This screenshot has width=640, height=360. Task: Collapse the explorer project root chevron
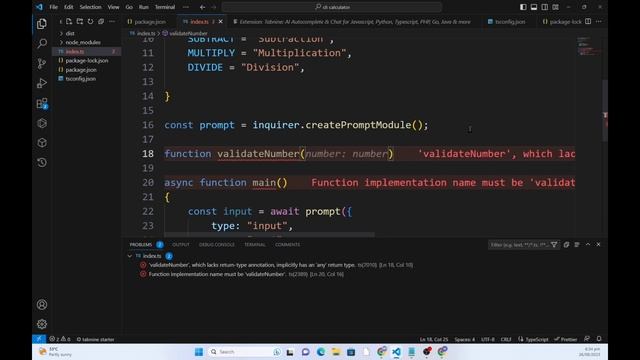60,22
